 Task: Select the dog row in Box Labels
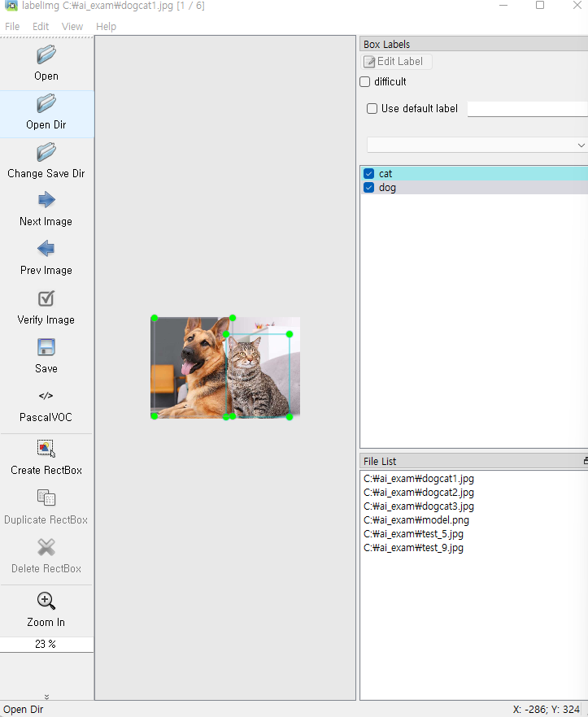coord(474,188)
